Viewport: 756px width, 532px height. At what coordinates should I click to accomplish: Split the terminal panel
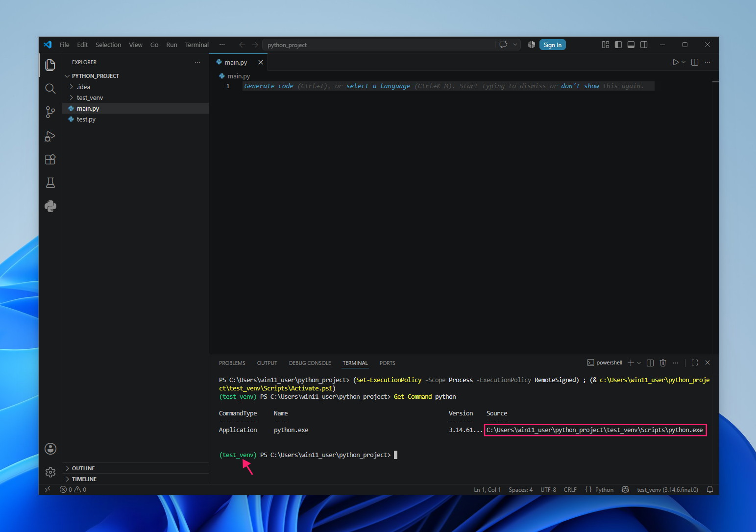tap(650, 363)
